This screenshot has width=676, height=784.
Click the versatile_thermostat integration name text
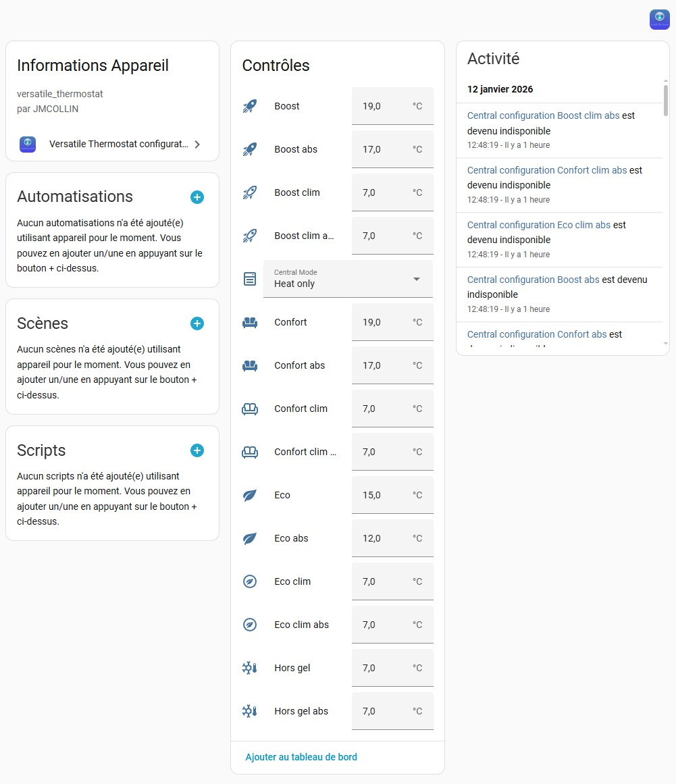pyautogui.click(x=60, y=94)
